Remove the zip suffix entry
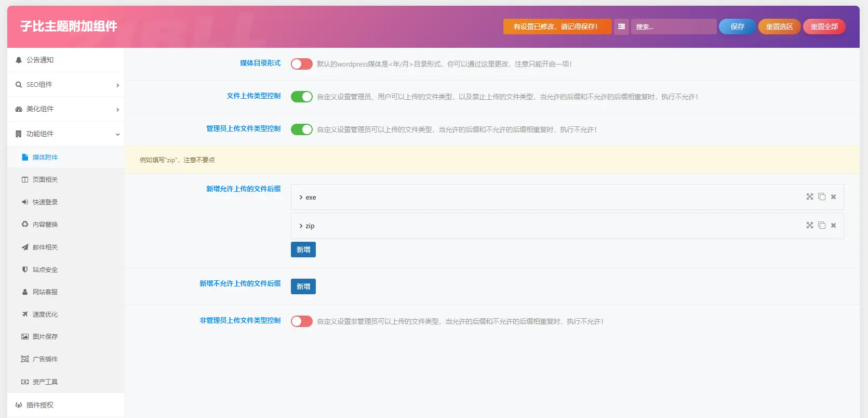The height and width of the screenshot is (418, 868). tap(834, 226)
